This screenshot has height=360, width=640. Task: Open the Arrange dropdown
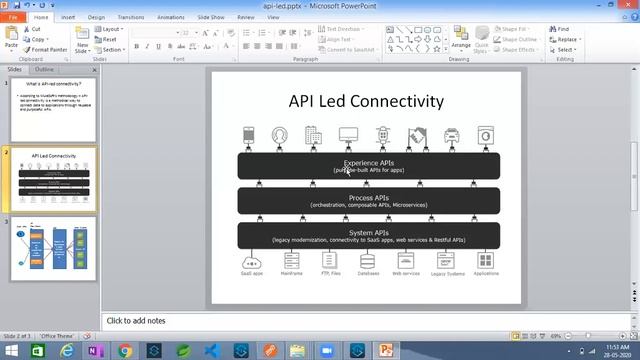tap(461, 40)
